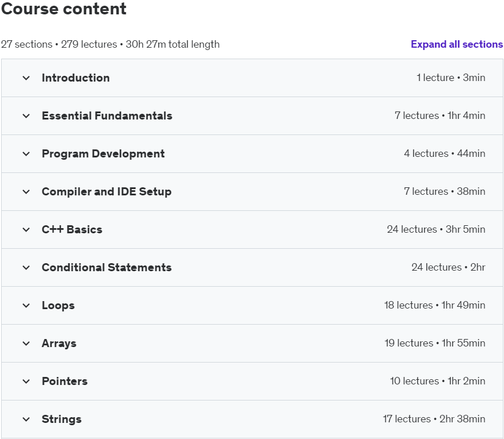
Task: Select the '10 lectures • 1hr 2min' Pointers row
Action: pyautogui.click(x=437, y=382)
